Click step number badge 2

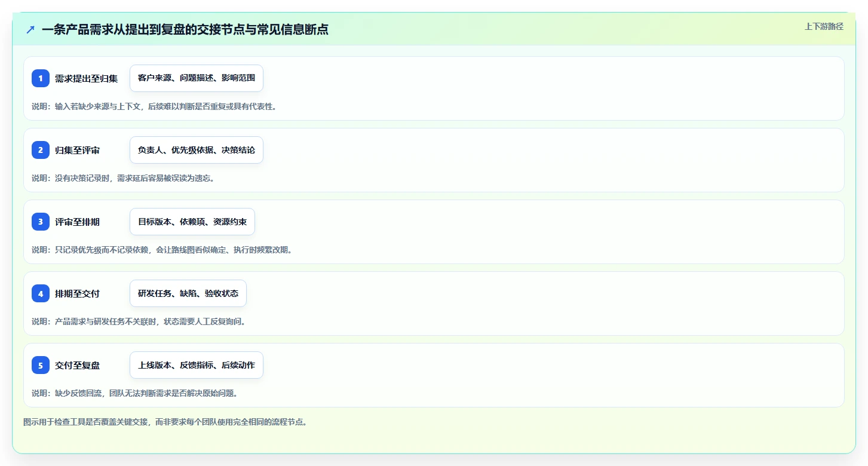click(x=41, y=150)
